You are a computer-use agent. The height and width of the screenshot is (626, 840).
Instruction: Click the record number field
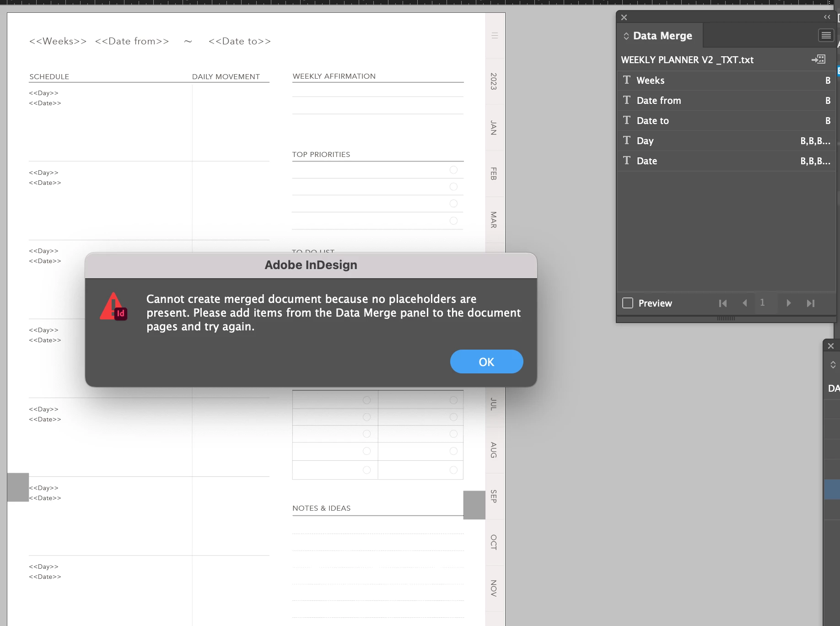pos(765,302)
